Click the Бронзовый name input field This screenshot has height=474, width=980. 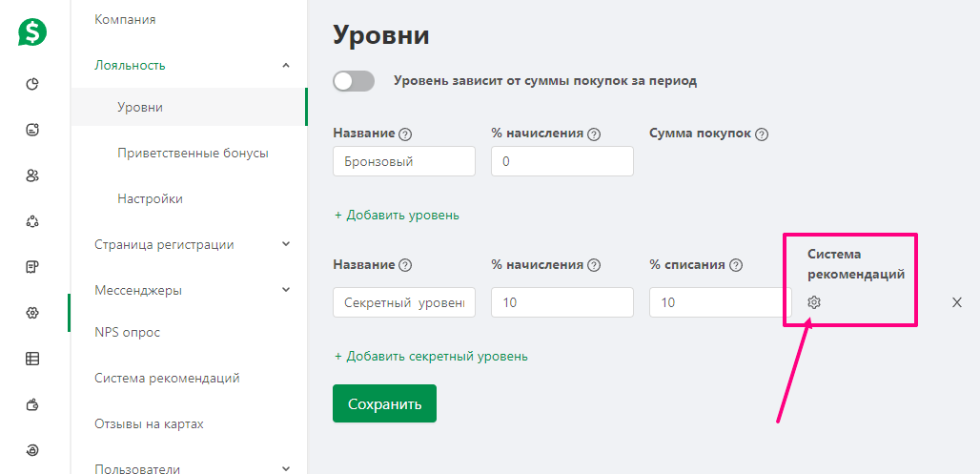[404, 161]
